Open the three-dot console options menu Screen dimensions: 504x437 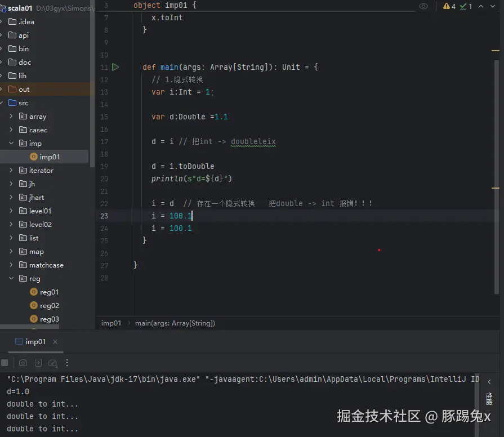coord(66,363)
